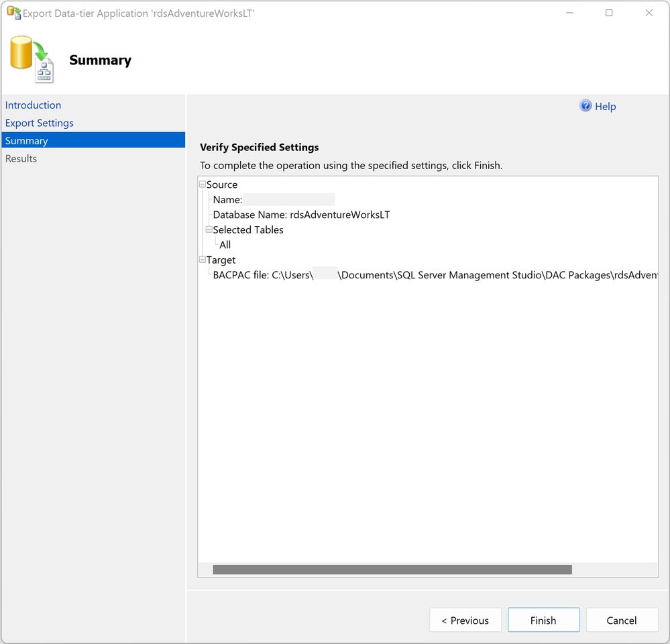The image size is (670, 644).
Task: Collapse the Selected Tables node
Action: [209, 229]
